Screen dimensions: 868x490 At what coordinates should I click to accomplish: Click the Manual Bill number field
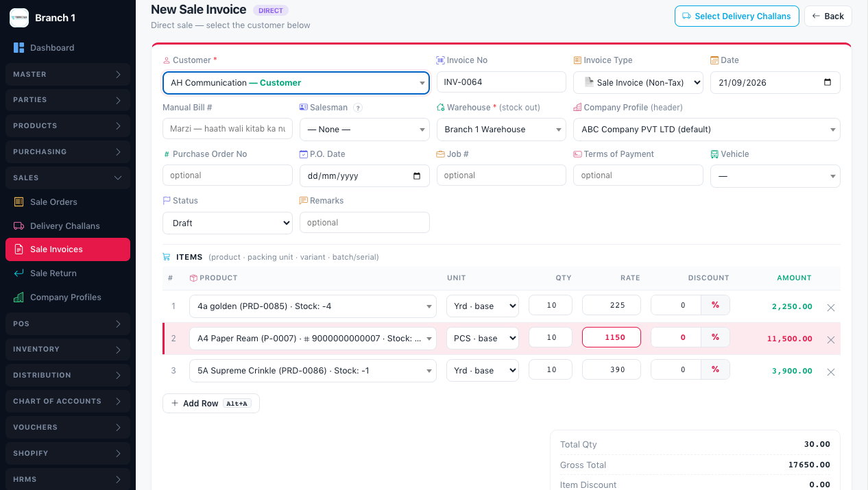coord(228,129)
